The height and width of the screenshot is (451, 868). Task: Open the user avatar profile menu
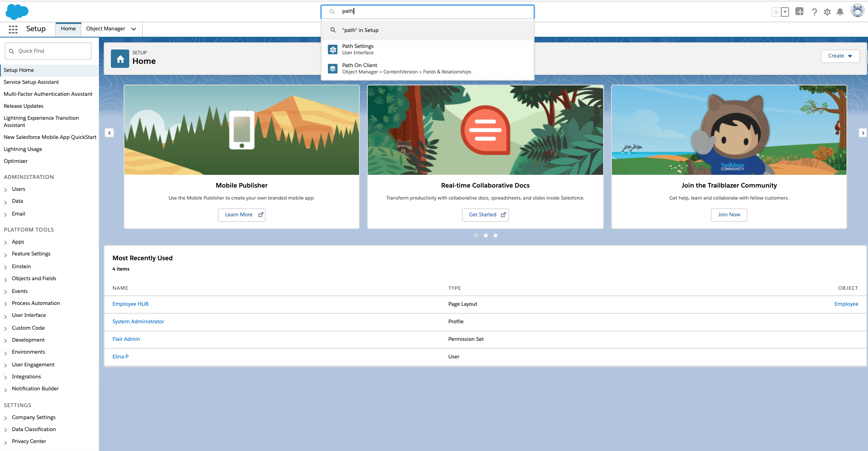click(857, 11)
